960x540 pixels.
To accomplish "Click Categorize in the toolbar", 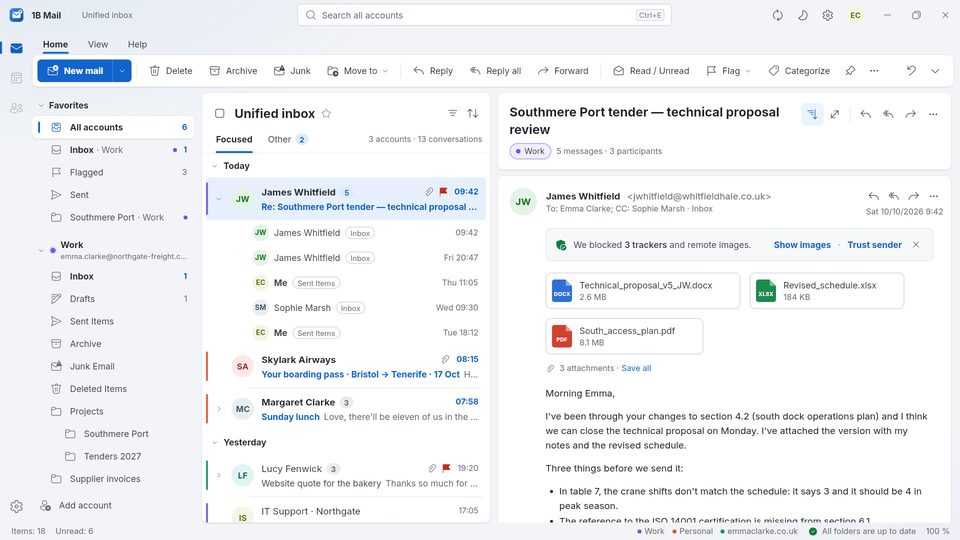I will (x=799, y=71).
